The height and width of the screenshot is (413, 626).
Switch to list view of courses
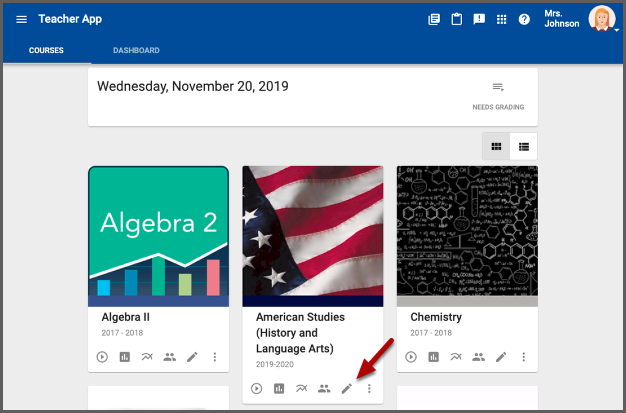pyautogui.click(x=523, y=147)
